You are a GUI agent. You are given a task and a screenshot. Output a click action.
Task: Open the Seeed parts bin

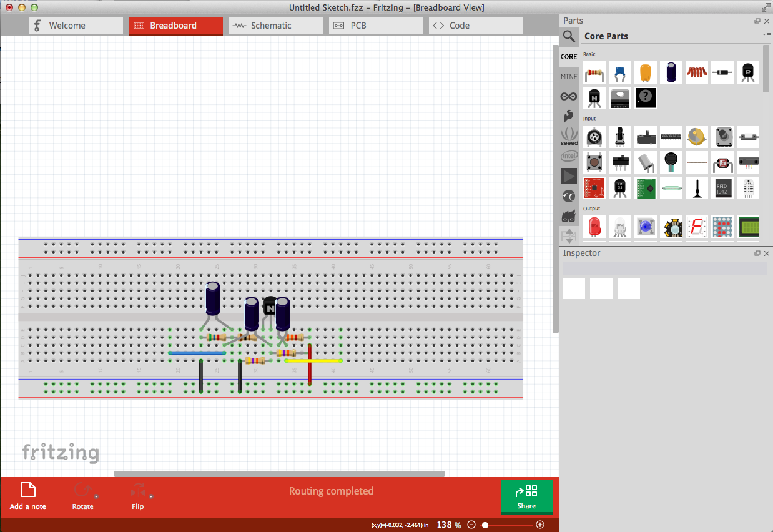569,135
